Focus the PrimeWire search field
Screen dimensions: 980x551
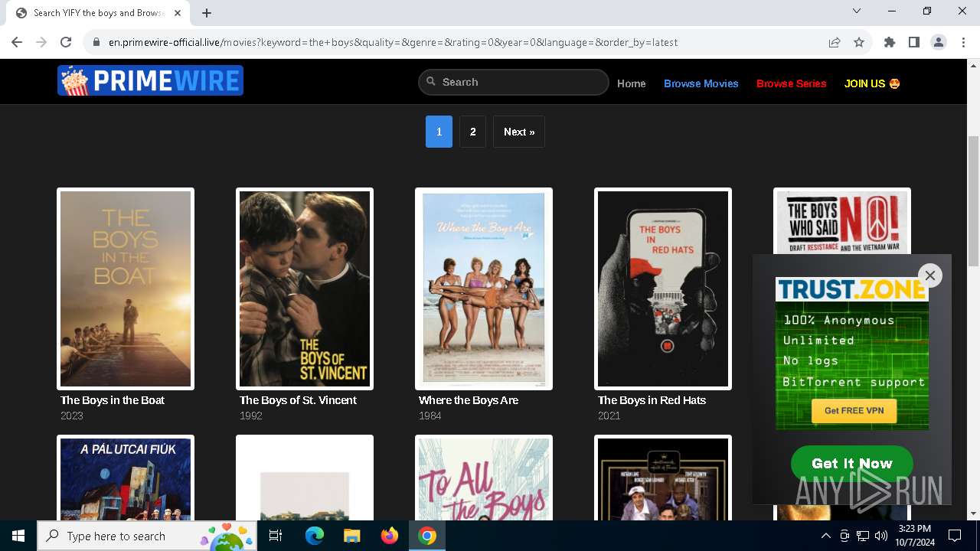click(514, 82)
